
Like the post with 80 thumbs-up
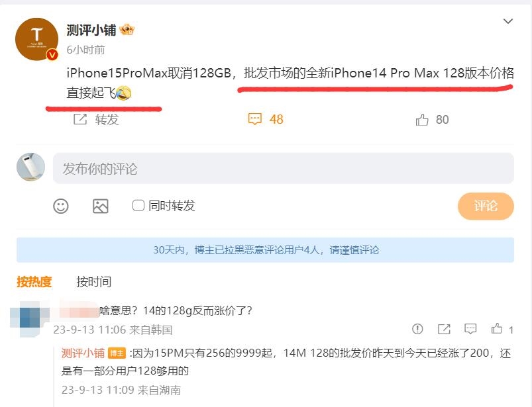pos(422,120)
